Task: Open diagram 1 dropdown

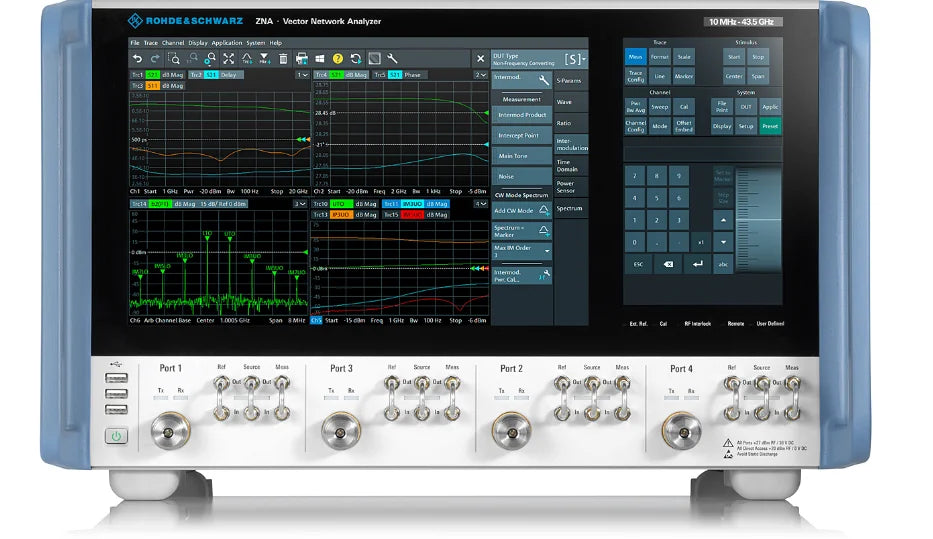Action: [302, 75]
